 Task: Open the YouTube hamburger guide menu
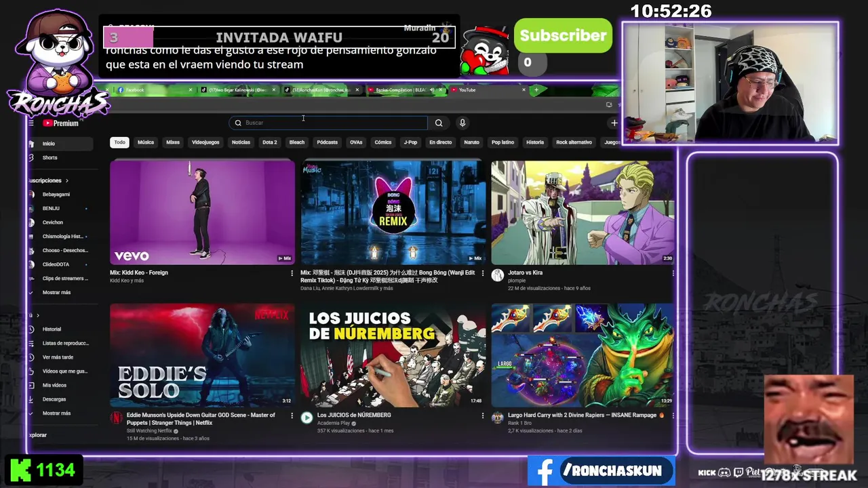[x=31, y=123]
